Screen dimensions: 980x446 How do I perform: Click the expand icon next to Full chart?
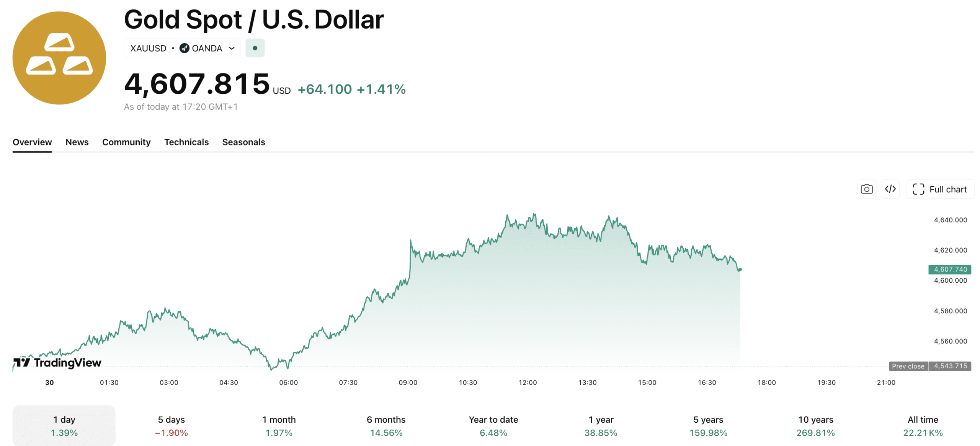pyautogui.click(x=918, y=189)
